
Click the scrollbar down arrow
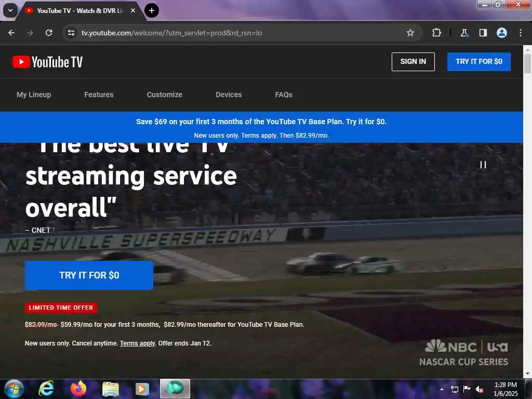[x=527, y=374]
